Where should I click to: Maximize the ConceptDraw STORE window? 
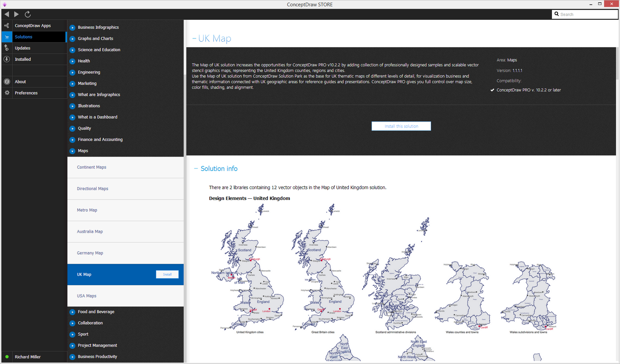[x=600, y=4]
